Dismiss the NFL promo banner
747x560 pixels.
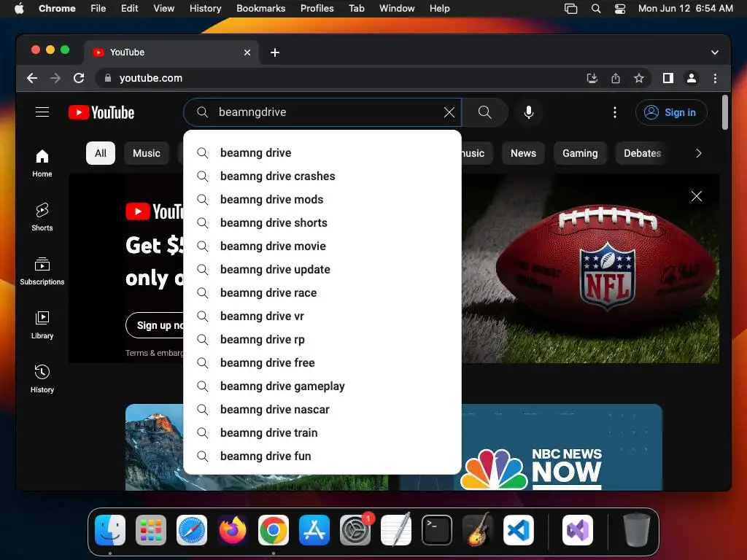point(696,196)
